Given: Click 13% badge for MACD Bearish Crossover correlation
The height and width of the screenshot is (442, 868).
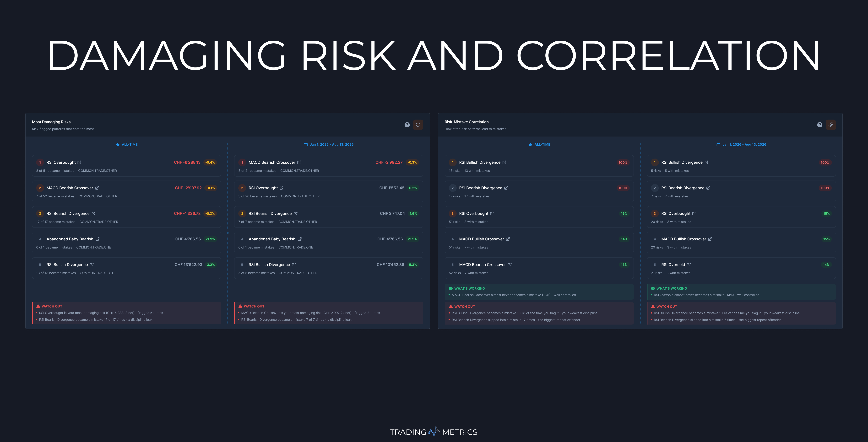Looking at the screenshot, I should pyautogui.click(x=624, y=265).
